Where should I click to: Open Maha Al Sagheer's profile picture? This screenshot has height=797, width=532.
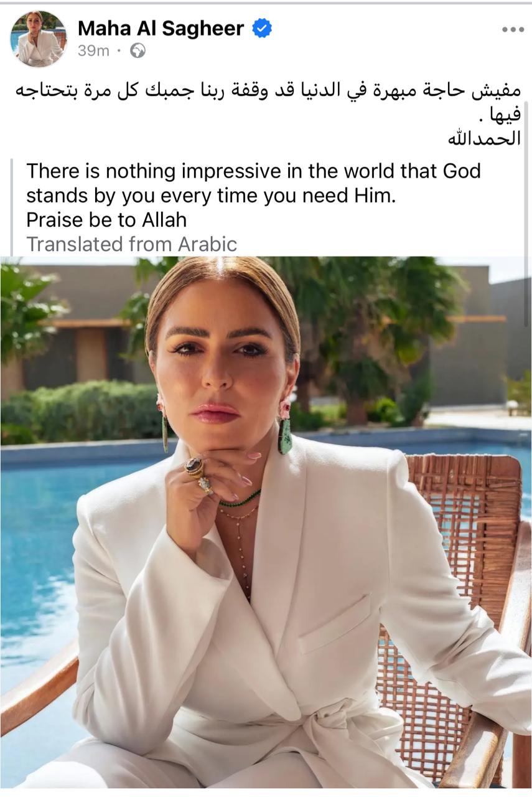click(x=39, y=39)
